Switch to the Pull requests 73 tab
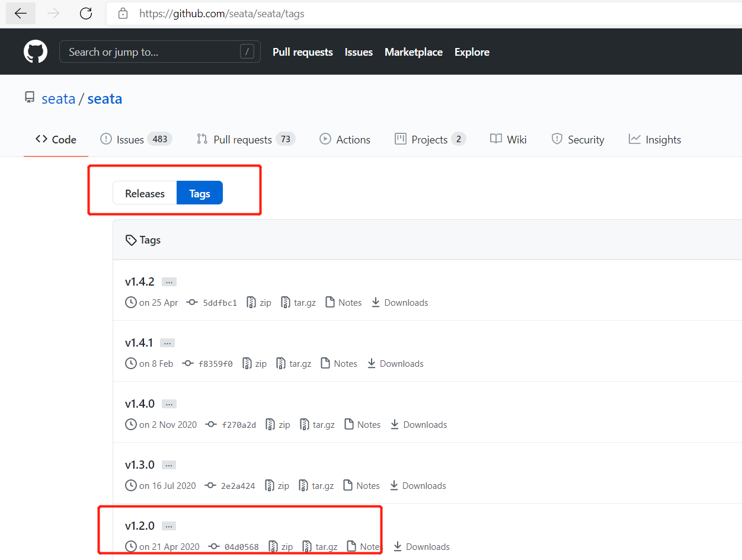This screenshot has height=560, width=742. click(x=246, y=139)
